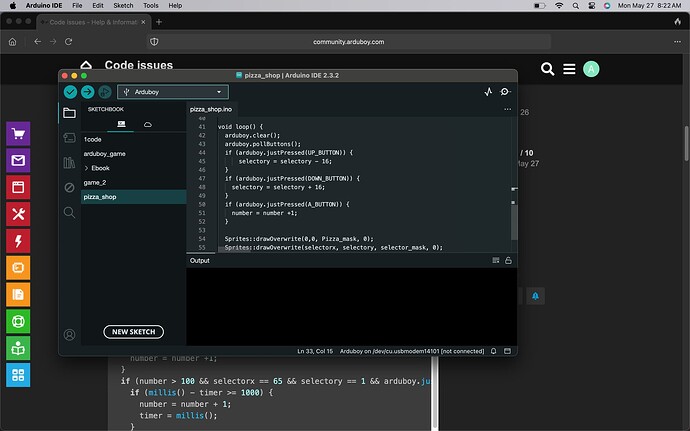690x431 pixels.
Task: Select the pizza_shop.ino editor tab
Action: pyautogui.click(x=211, y=108)
